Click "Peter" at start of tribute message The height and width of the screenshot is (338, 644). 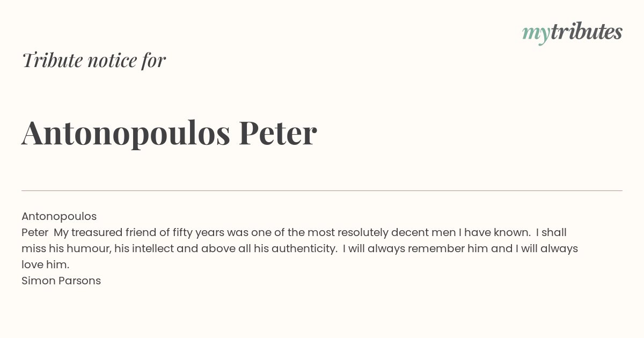(x=35, y=232)
